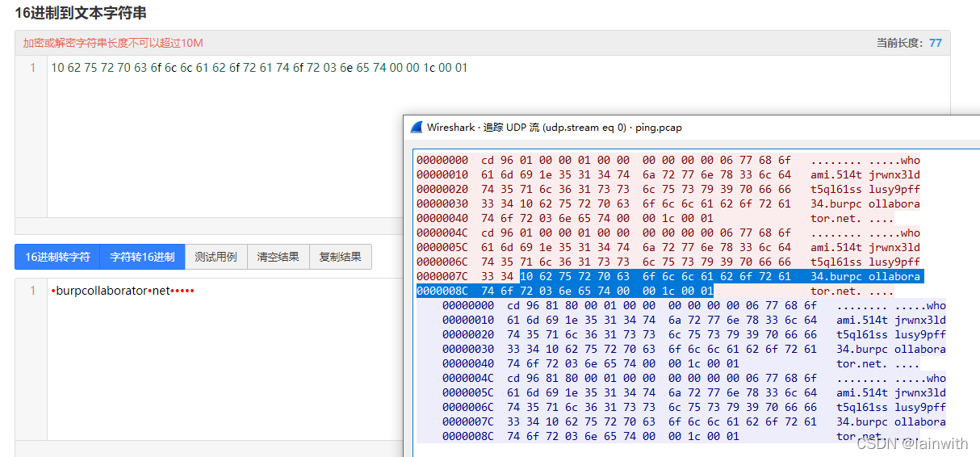Image resolution: width=980 pixels, height=457 pixels.
Task: Click the Wireshark shark fin icon
Action: pos(417,127)
